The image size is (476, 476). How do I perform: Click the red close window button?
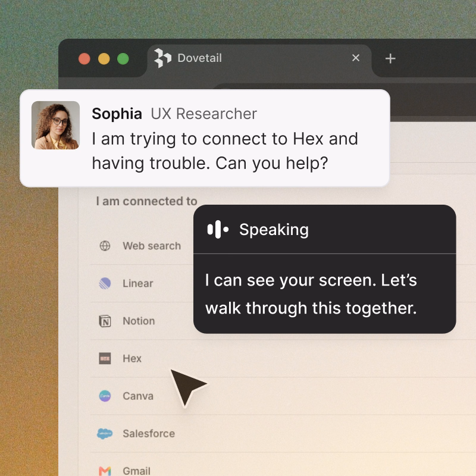point(84,58)
